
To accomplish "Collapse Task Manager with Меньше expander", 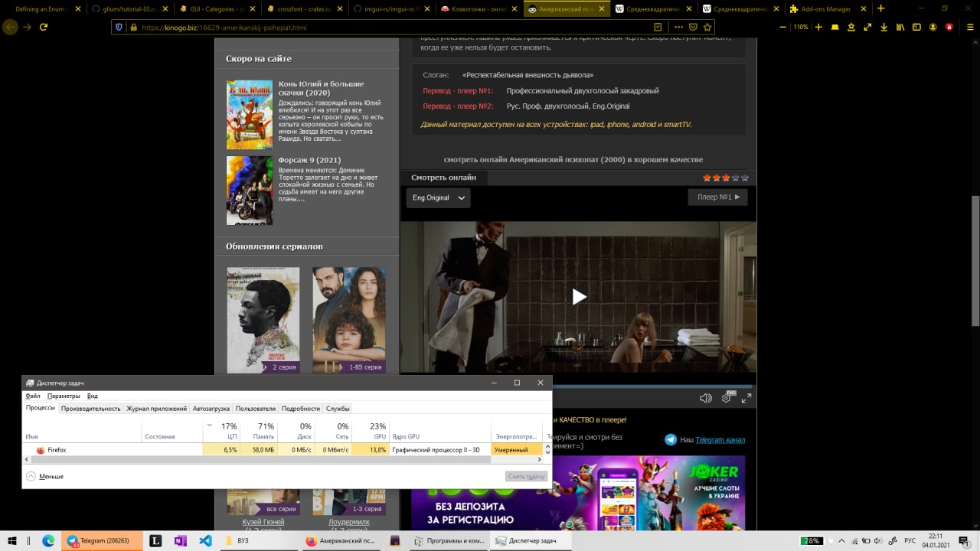I will click(x=45, y=476).
